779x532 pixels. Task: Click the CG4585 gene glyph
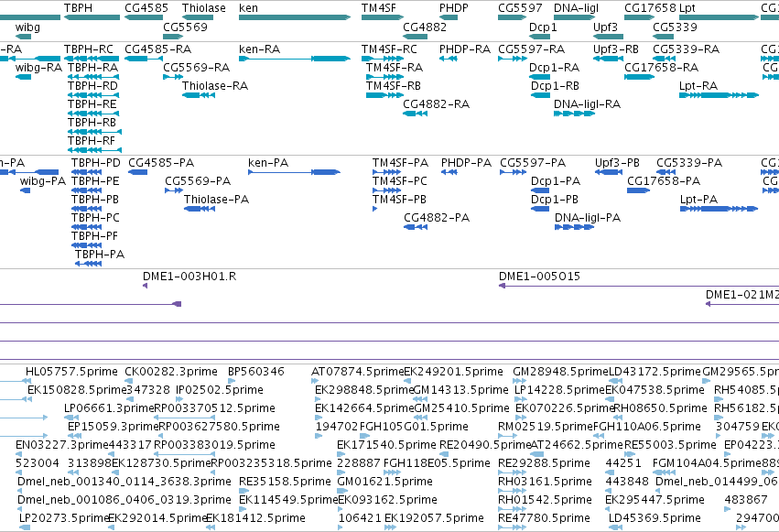tap(144, 17)
